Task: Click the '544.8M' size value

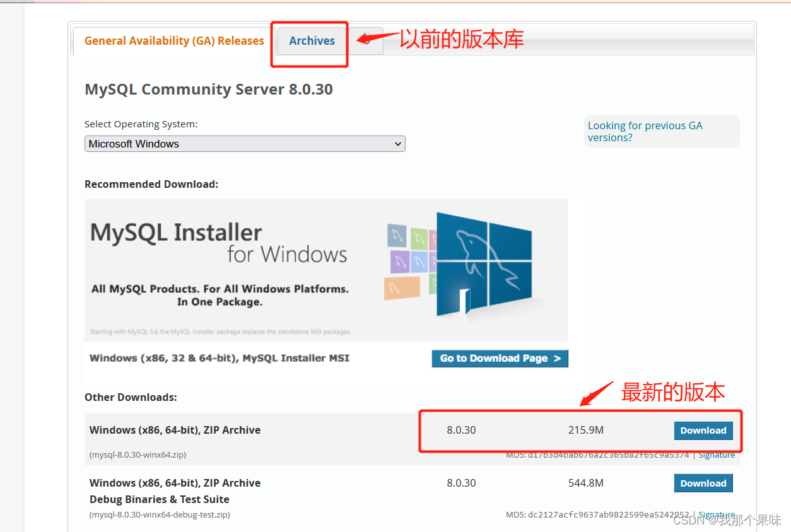Action: pyautogui.click(x=586, y=483)
